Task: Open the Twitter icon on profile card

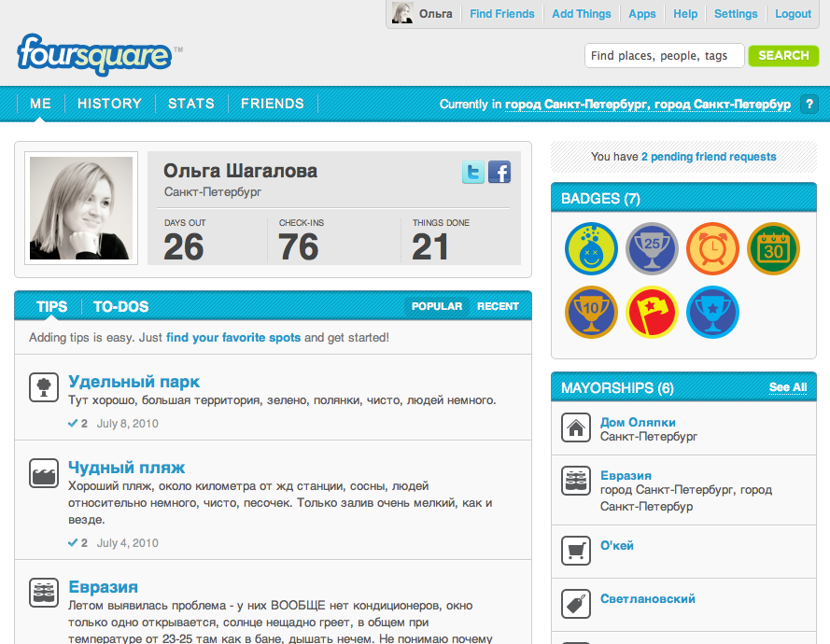Action: pos(473,172)
